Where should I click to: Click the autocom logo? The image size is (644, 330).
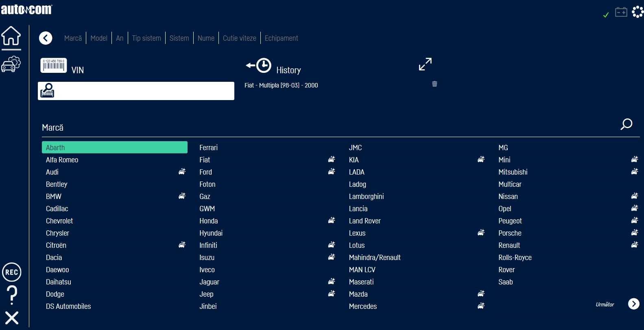[x=26, y=9]
